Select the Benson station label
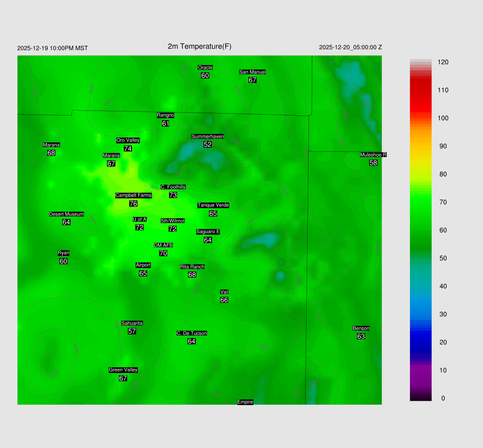Image resolution: width=483 pixels, height=448 pixels. 361,328
